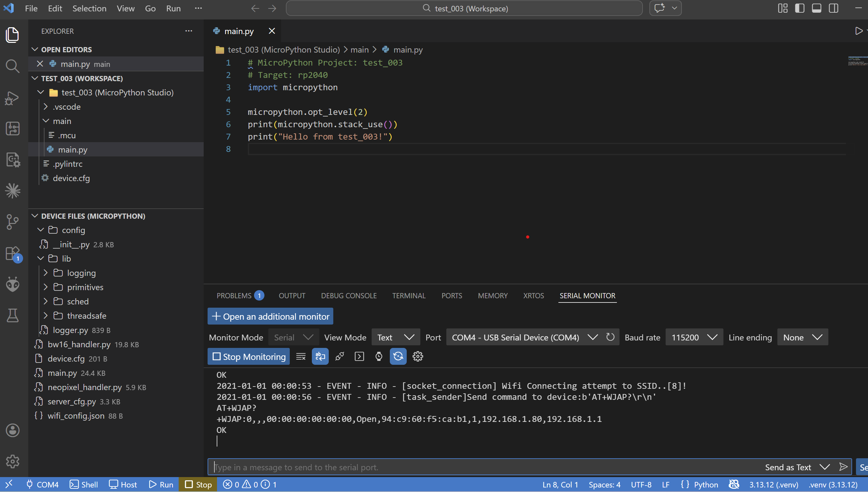The image size is (868, 492).
Task: Click the COM4 port status bar item
Action: click(x=42, y=484)
